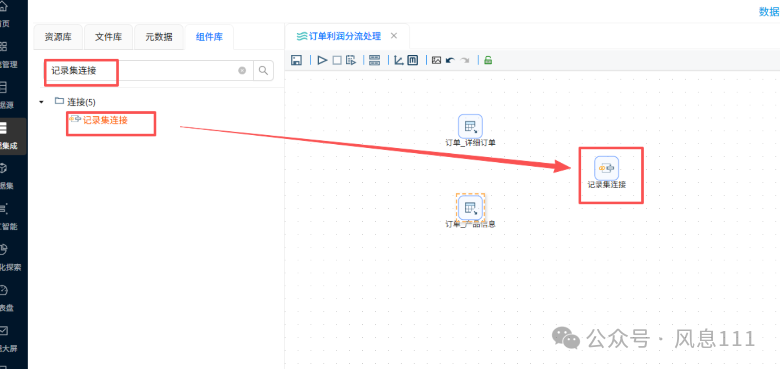
Task: Click the picture export icon in toolbar
Action: [436, 60]
